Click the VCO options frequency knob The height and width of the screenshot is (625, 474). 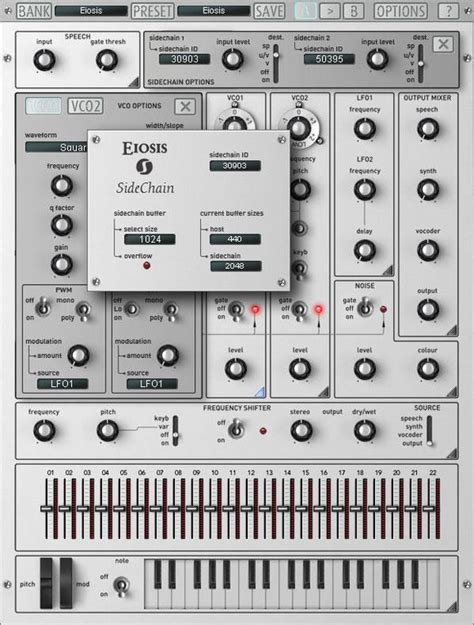coord(61,185)
